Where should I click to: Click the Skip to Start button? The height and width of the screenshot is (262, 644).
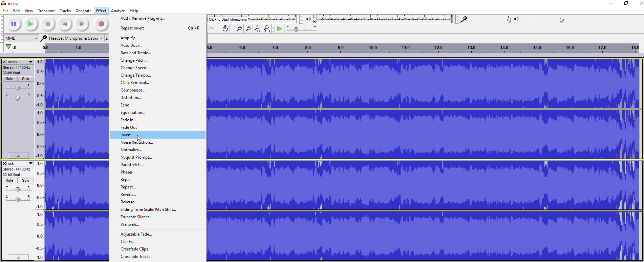[x=65, y=24]
